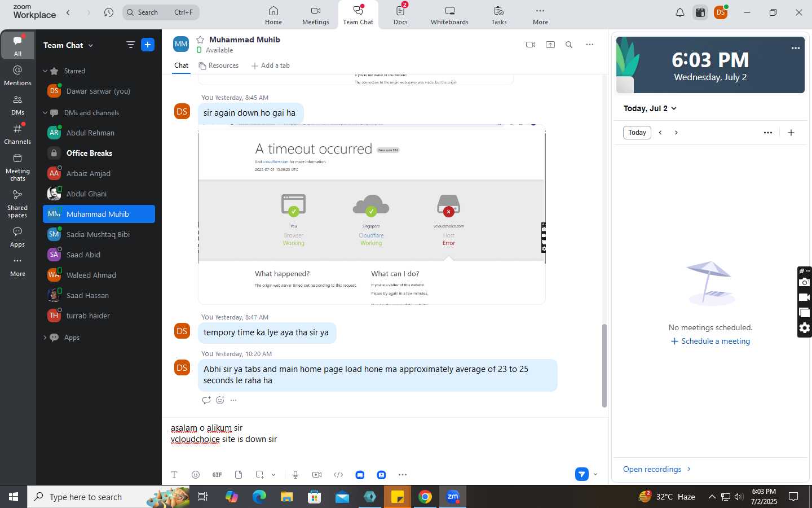This screenshot has height=508, width=812.
Task: Toggle text formatting in composer
Action: coord(174,475)
